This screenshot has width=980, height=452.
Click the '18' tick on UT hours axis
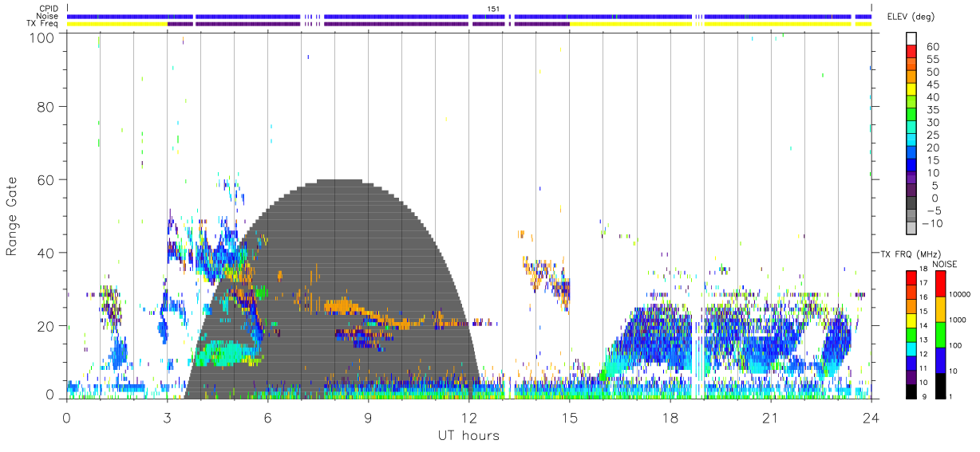[670, 417]
